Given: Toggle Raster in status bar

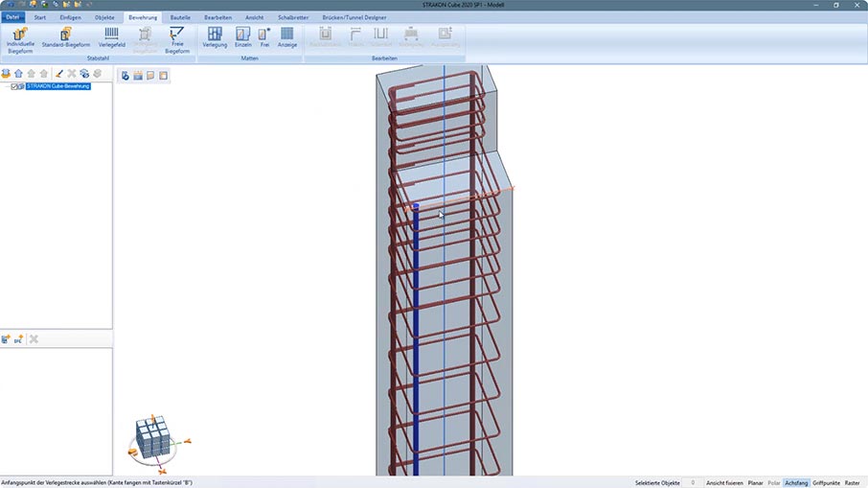Looking at the screenshot, I should pos(852,483).
